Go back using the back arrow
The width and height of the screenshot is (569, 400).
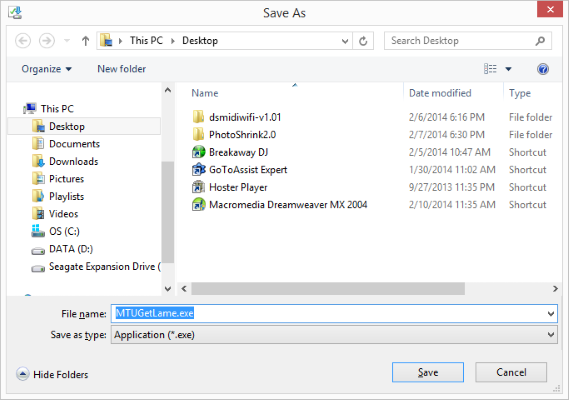pos(23,41)
